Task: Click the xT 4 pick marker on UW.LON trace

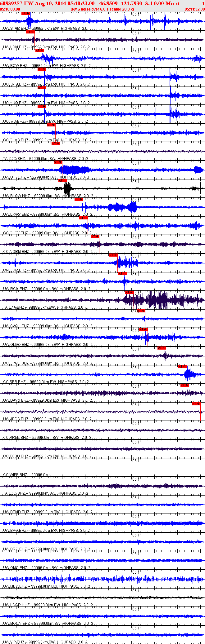Action: tap(30, 32)
